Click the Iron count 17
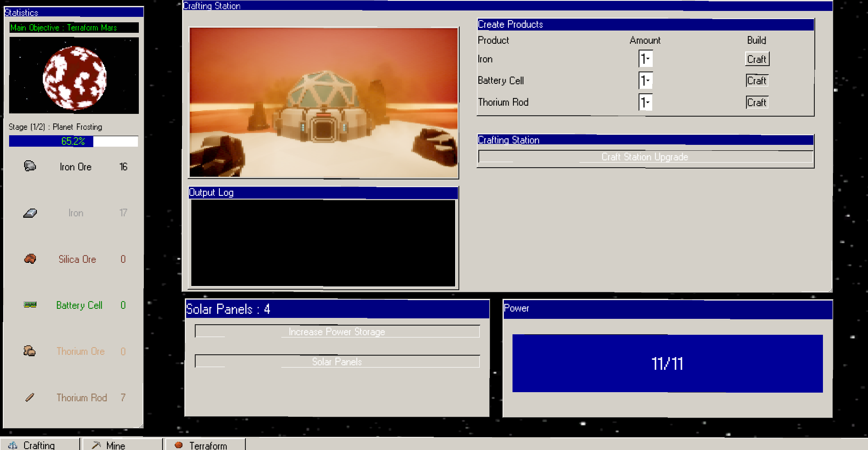 tap(123, 213)
